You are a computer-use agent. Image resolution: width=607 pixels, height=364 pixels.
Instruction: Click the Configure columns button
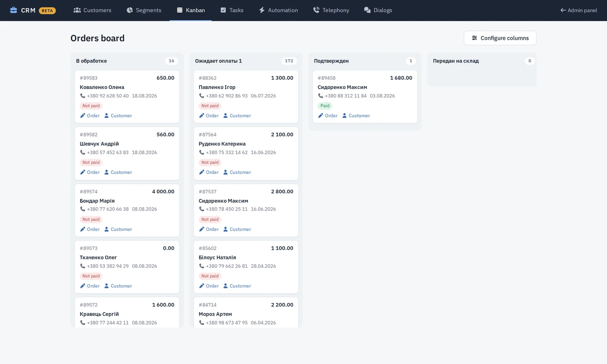coord(500,38)
